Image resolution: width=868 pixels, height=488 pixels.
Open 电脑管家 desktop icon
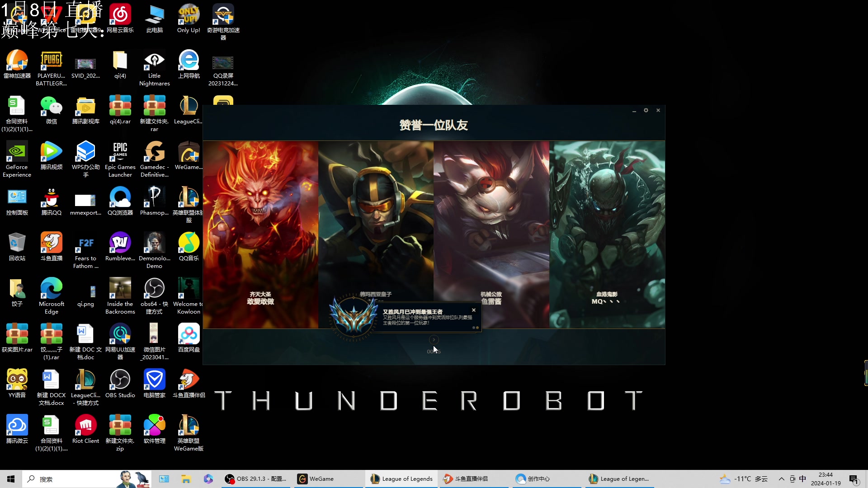tap(155, 384)
